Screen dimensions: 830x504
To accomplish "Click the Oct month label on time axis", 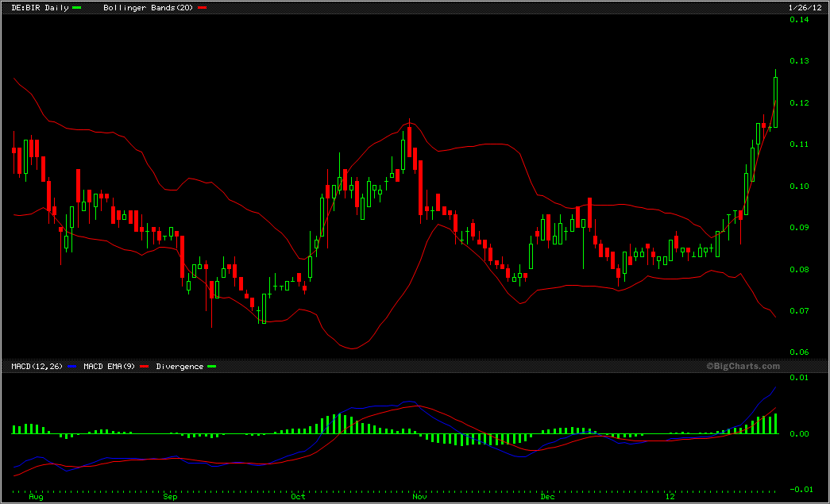I will click(x=298, y=497).
